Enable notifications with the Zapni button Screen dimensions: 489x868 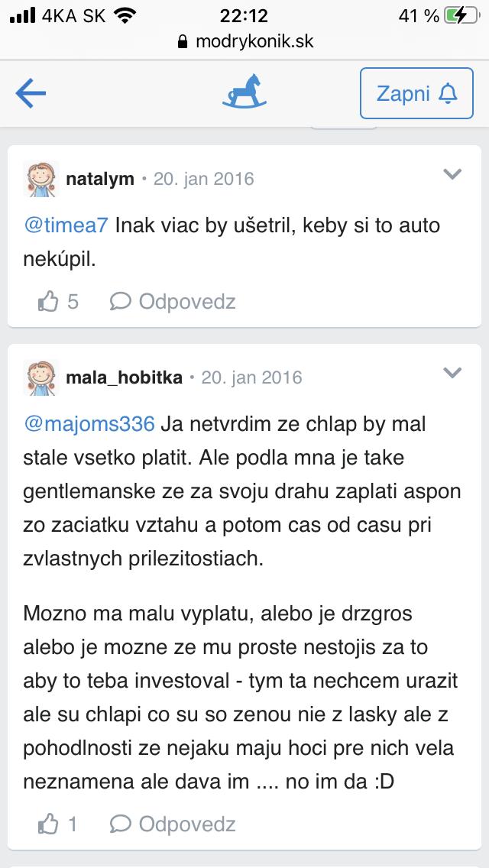pos(416,93)
